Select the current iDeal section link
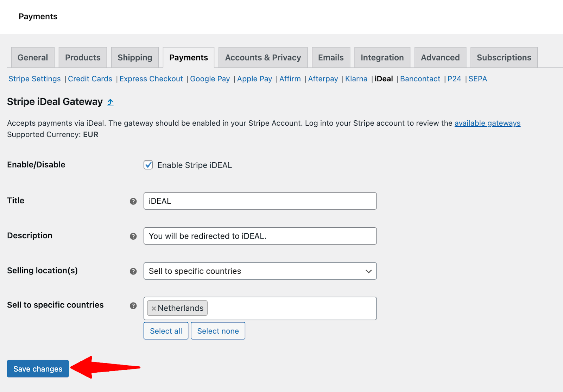This screenshot has width=563, height=392. tap(384, 79)
